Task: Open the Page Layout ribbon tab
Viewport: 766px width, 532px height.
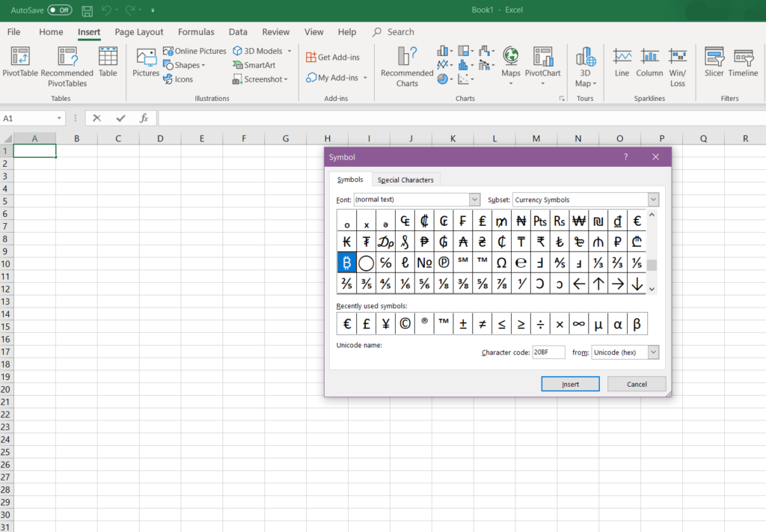Action: point(139,32)
